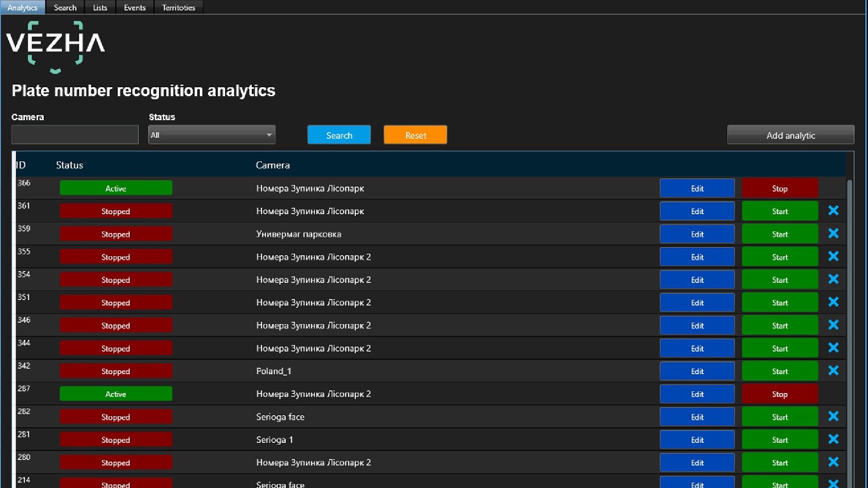This screenshot has width=868, height=488.
Task: Edit analytic with ID 344
Action: click(x=697, y=348)
